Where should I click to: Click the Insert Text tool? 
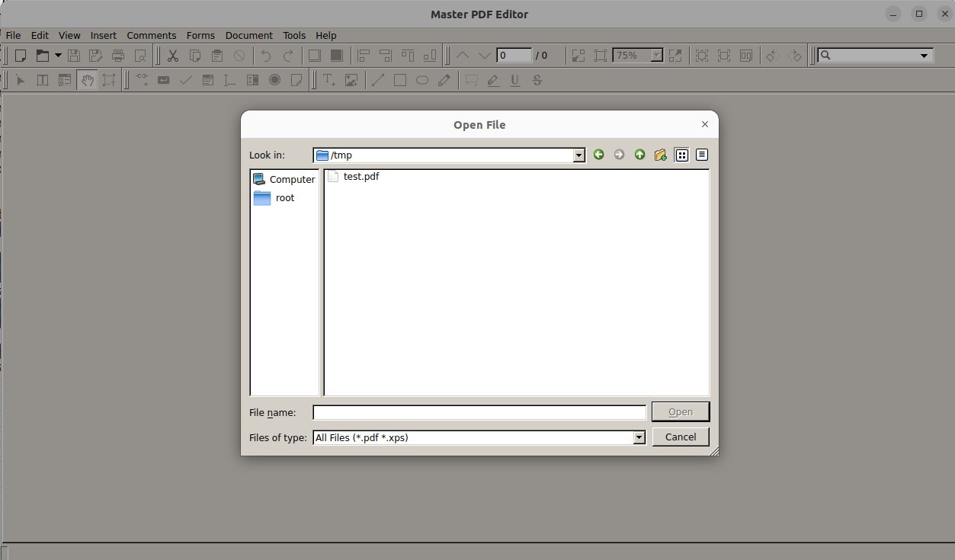[x=329, y=80]
